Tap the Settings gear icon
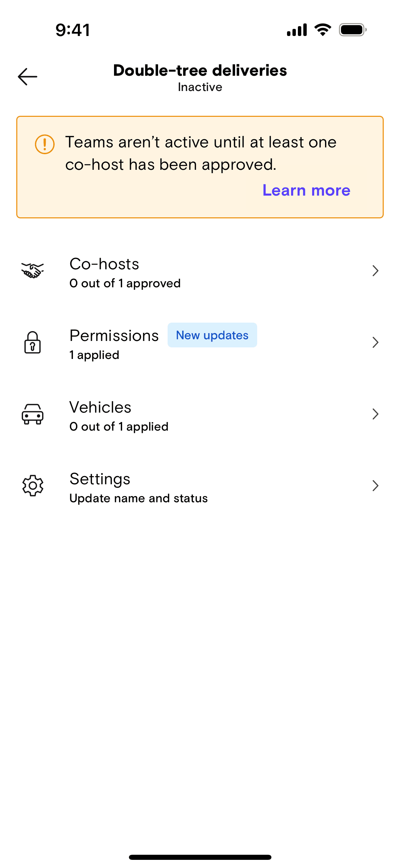Image resolution: width=400 pixels, height=868 pixels. (33, 486)
